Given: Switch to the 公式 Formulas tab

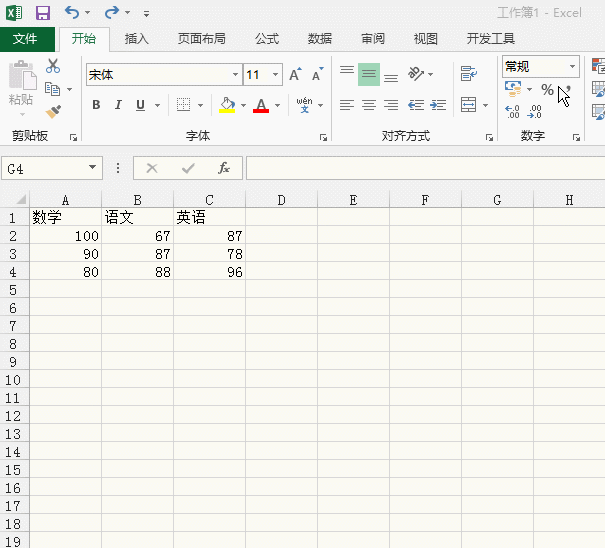Looking at the screenshot, I should pos(267,39).
